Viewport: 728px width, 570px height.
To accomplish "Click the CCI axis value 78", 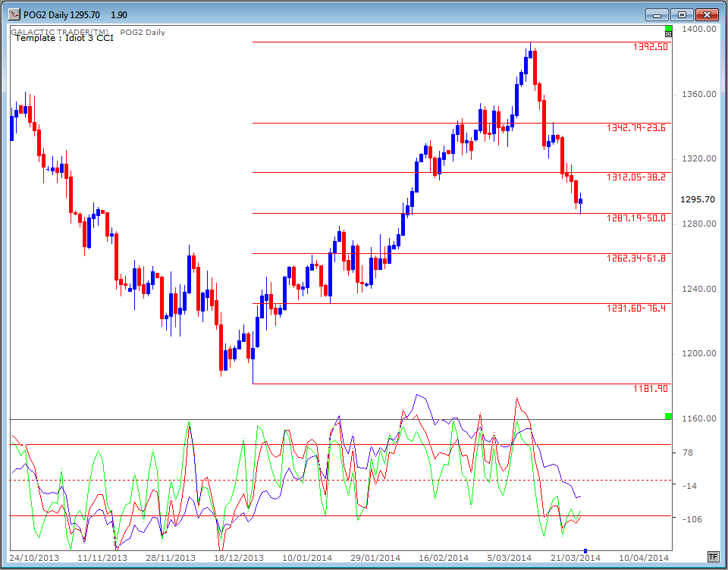I will (688, 453).
